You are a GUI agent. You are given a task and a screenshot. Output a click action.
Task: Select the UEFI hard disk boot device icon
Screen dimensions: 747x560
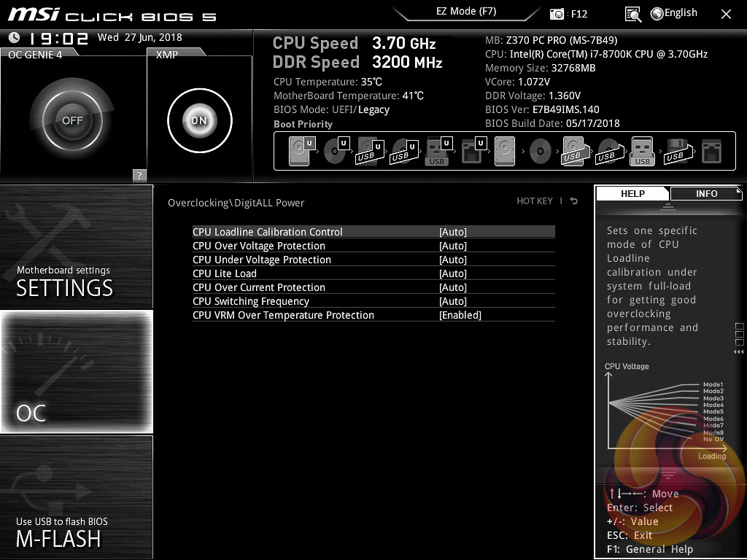302,151
